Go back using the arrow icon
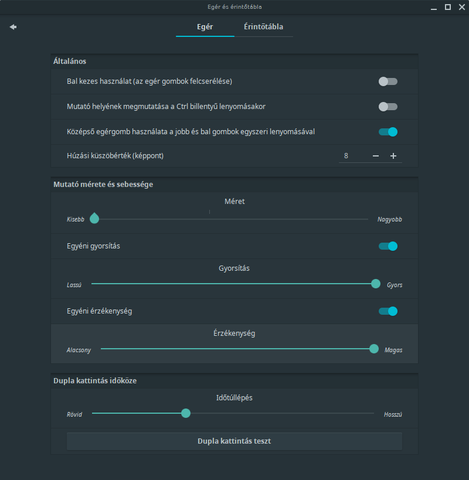Image resolution: width=469 pixels, height=480 pixels. pos(13,27)
